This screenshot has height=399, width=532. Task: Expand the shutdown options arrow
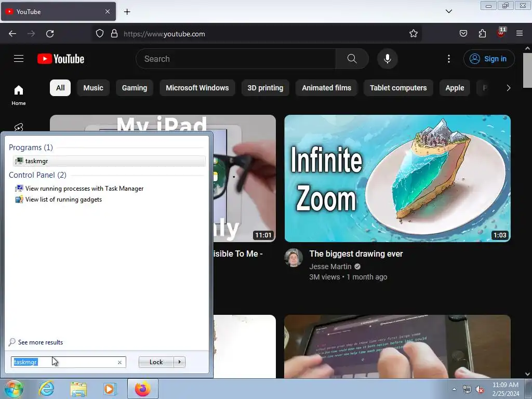(179, 362)
